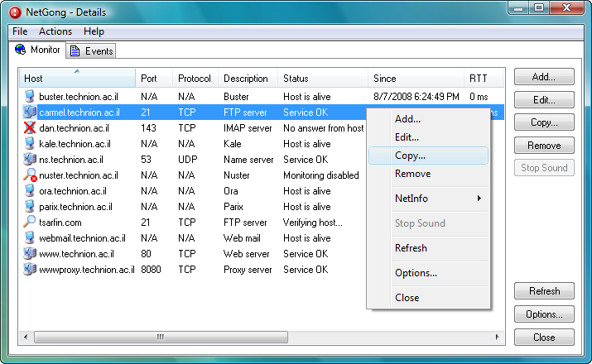Click the 'IMAP server' description cell
The width and height of the screenshot is (592, 364).
(x=248, y=128)
